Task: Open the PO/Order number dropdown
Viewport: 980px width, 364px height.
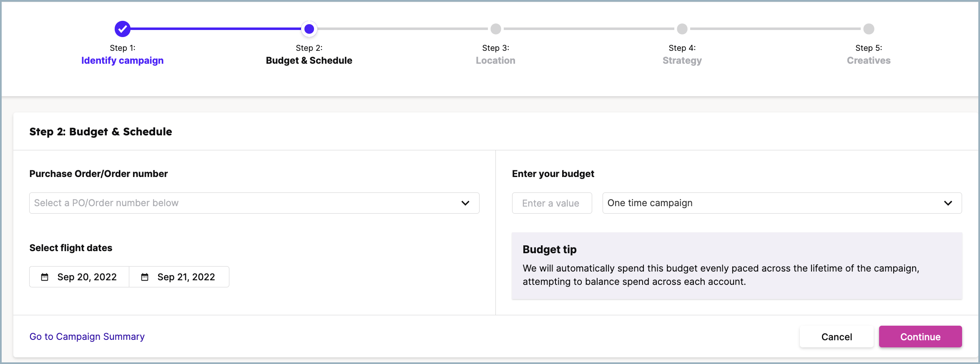Action: (254, 203)
